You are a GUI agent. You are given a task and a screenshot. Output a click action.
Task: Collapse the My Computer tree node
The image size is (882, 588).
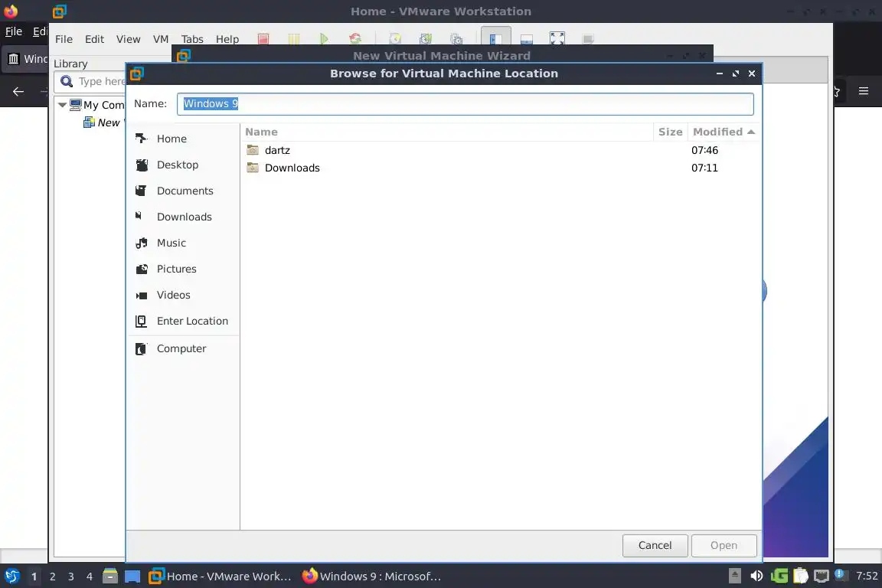[x=62, y=105]
